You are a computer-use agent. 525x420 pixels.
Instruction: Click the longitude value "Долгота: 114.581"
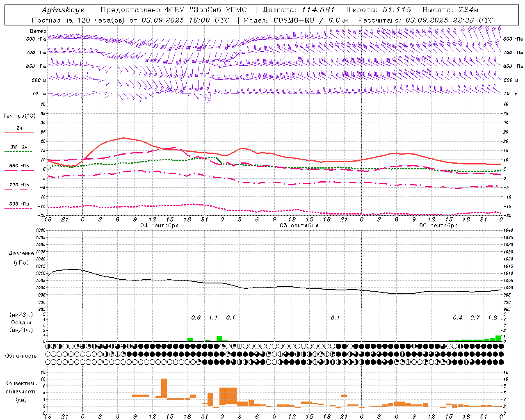pos(299,10)
